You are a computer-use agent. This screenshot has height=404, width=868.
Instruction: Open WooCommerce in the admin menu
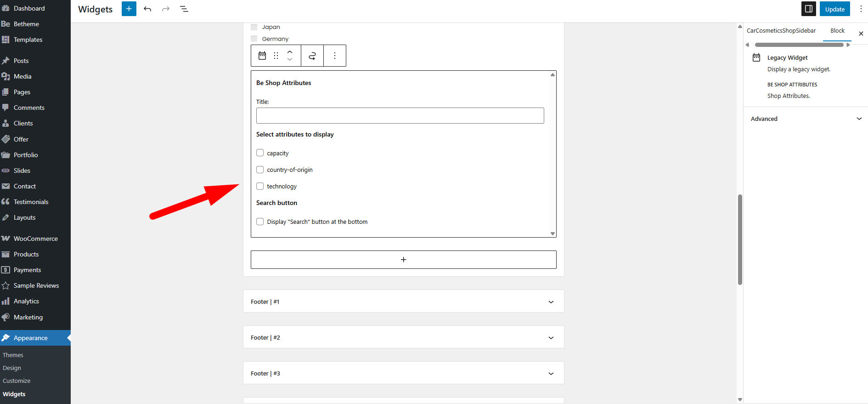(35, 239)
